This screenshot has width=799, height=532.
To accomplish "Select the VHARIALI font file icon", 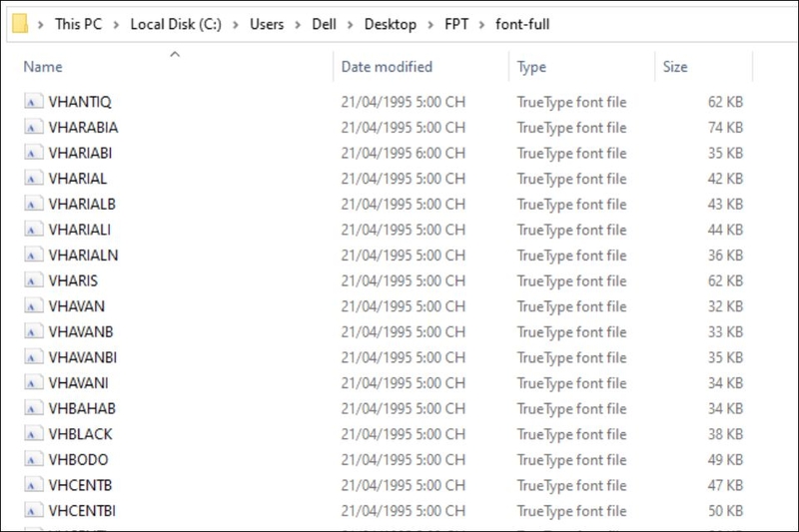I will coord(33,230).
